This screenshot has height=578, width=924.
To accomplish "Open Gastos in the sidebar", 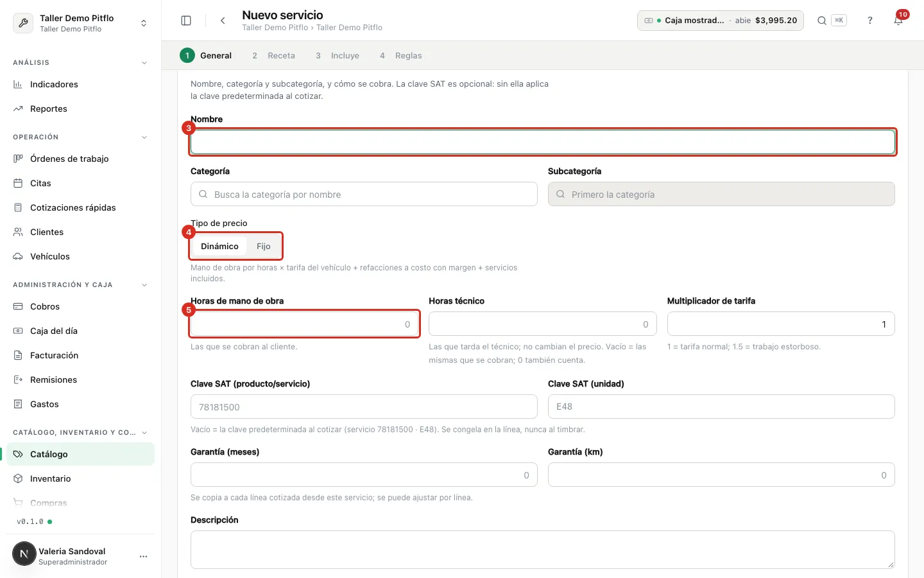I will pos(80,404).
